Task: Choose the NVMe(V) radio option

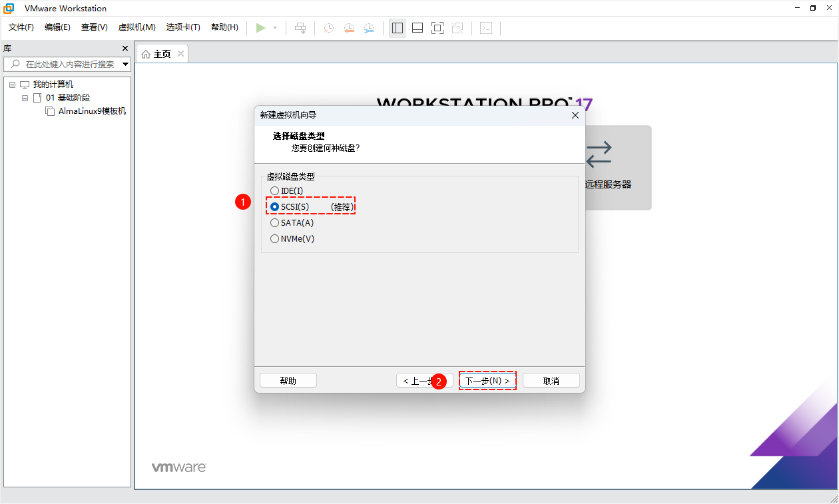Action: 274,239
